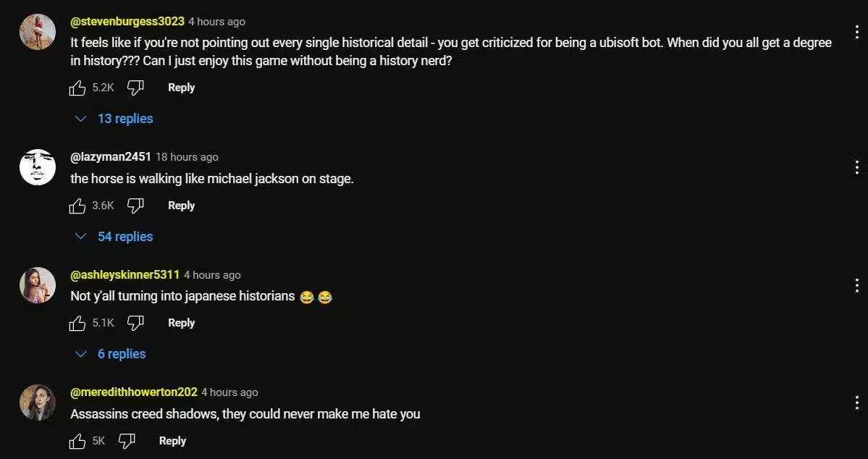View @meredithhowerton202's avatar picture

[38, 403]
